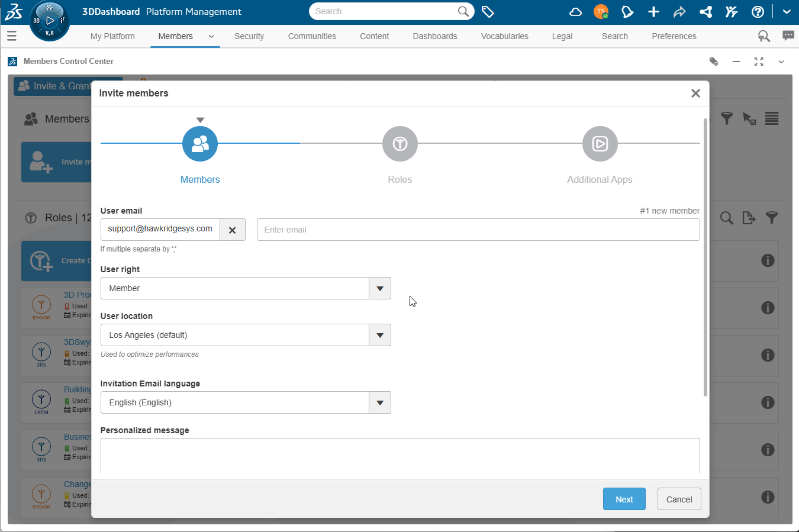Click the Enter email input field

point(478,230)
